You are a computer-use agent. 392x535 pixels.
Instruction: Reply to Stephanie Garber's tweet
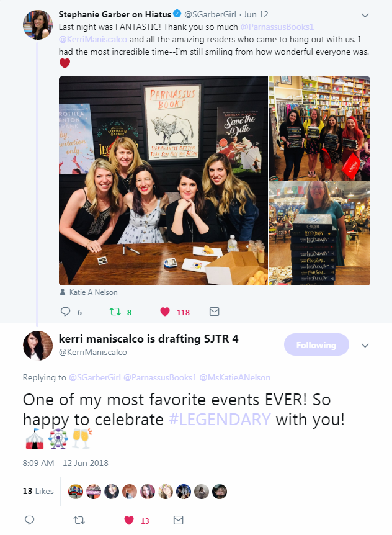point(66,312)
